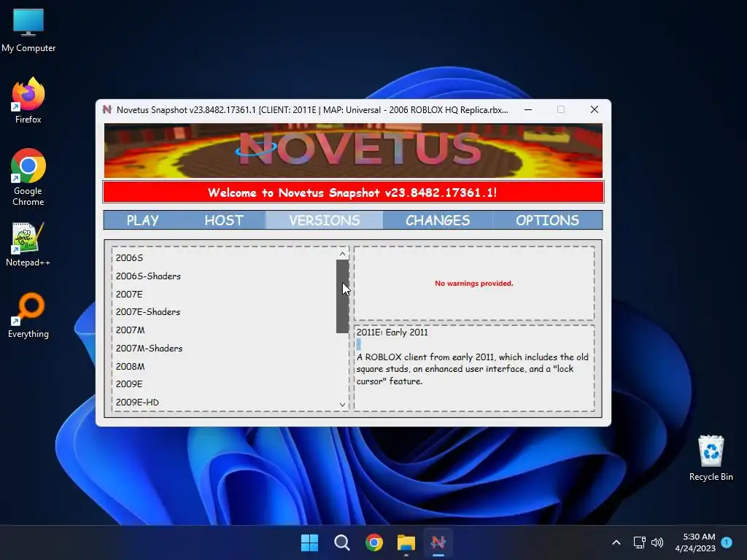Switch to the VERSIONS tab
747x560 pixels.
coord(325,220)
